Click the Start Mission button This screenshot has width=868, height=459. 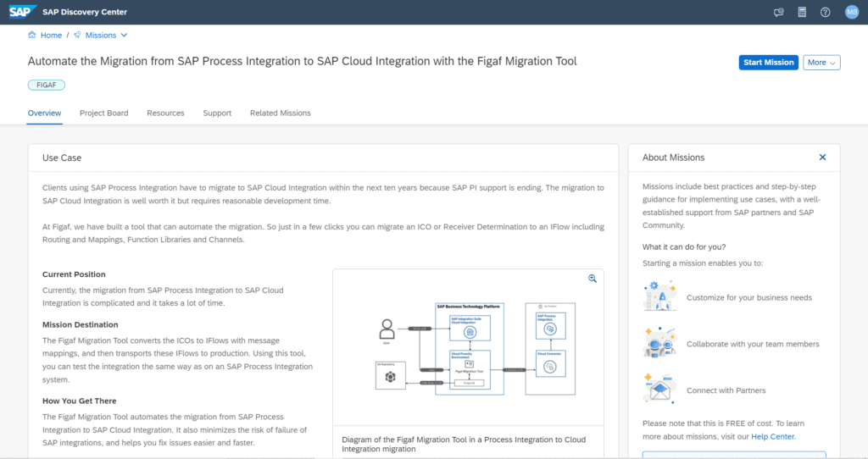768,63
